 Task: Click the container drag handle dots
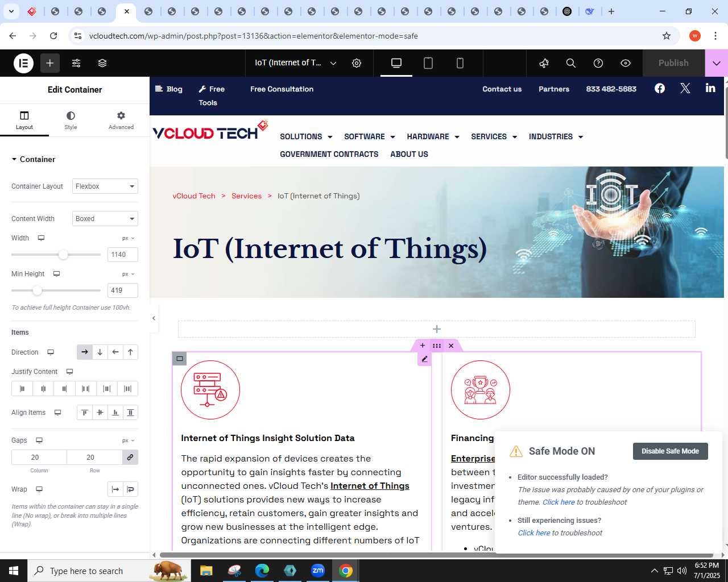437,346
